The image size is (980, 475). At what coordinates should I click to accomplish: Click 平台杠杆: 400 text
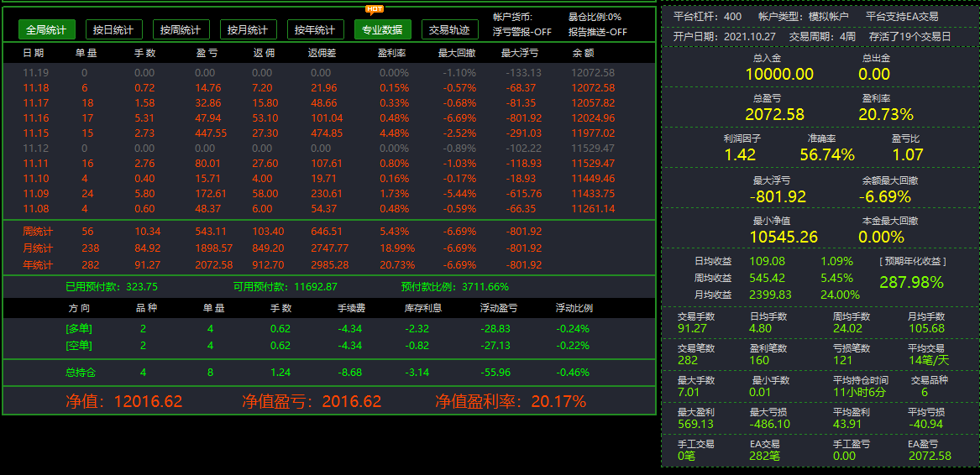(708, 17)
